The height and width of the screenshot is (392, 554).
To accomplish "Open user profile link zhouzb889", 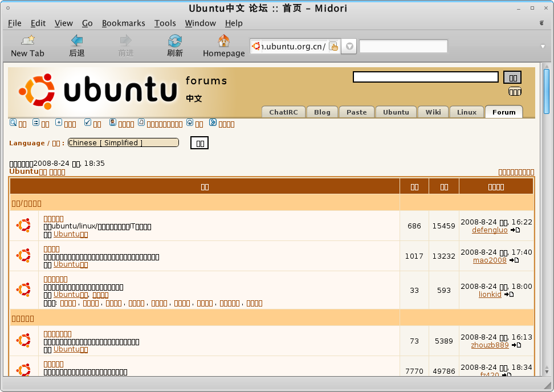I will [x=490, y=345].
